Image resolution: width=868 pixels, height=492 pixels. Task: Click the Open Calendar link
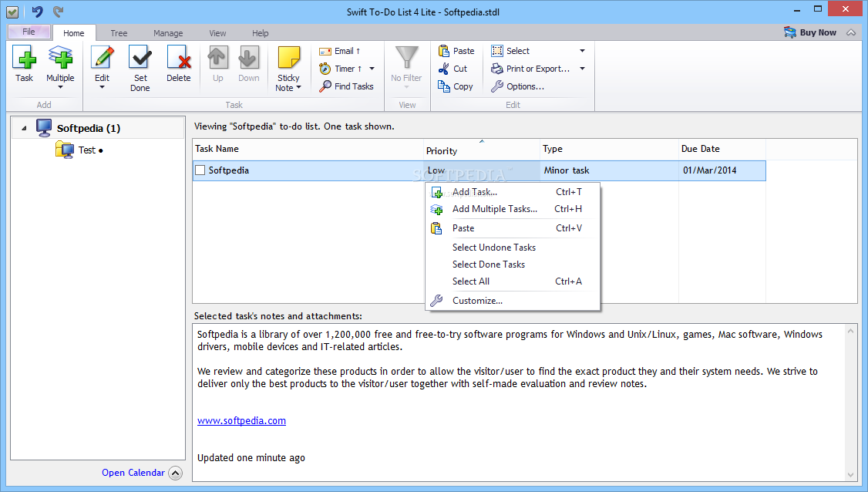click(133, 473)
